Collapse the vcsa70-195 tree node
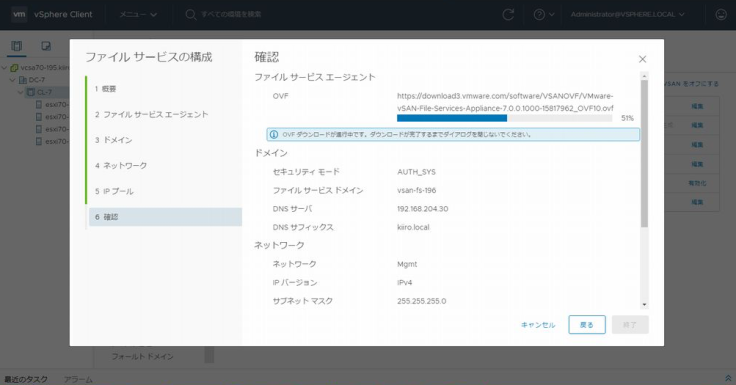This screenshot has width=736, height=385. tap(4, 68)
